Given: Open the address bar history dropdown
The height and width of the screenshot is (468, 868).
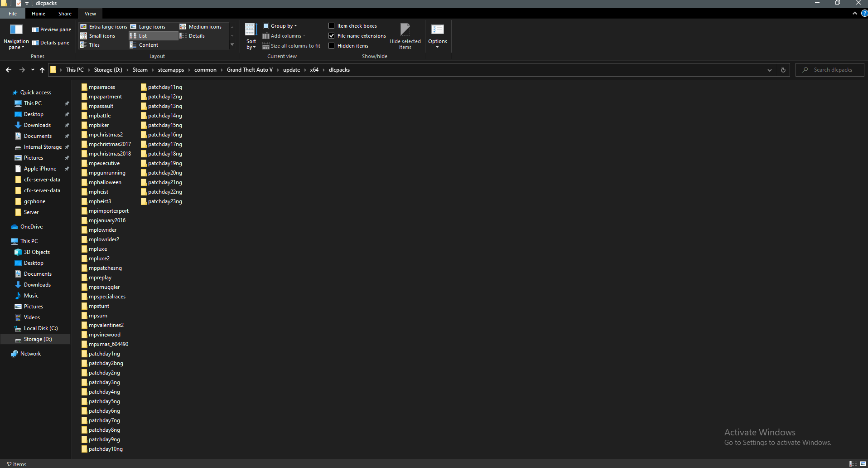Looking at the screenshot, I should click(x=770, y=70).
